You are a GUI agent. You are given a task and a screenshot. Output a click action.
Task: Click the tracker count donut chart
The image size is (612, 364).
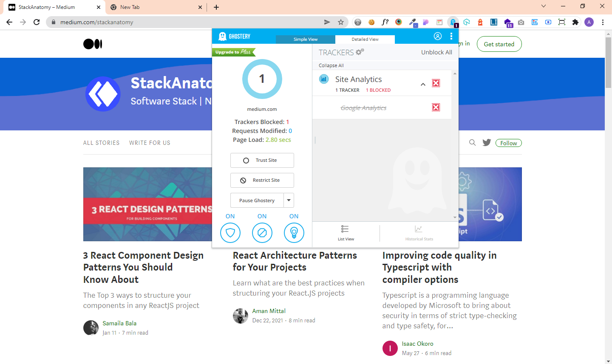[262, 79]
